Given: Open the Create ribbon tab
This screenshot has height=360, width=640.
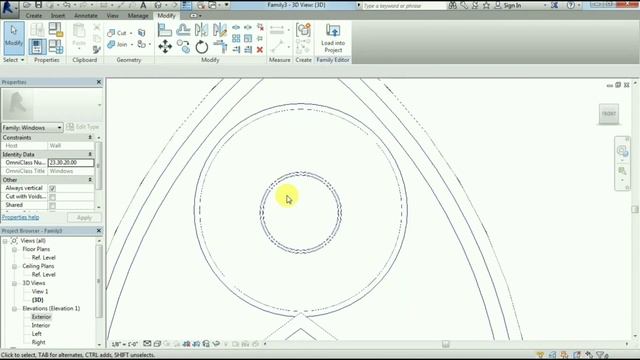Looking at the screenshot, I should [33, 16].
